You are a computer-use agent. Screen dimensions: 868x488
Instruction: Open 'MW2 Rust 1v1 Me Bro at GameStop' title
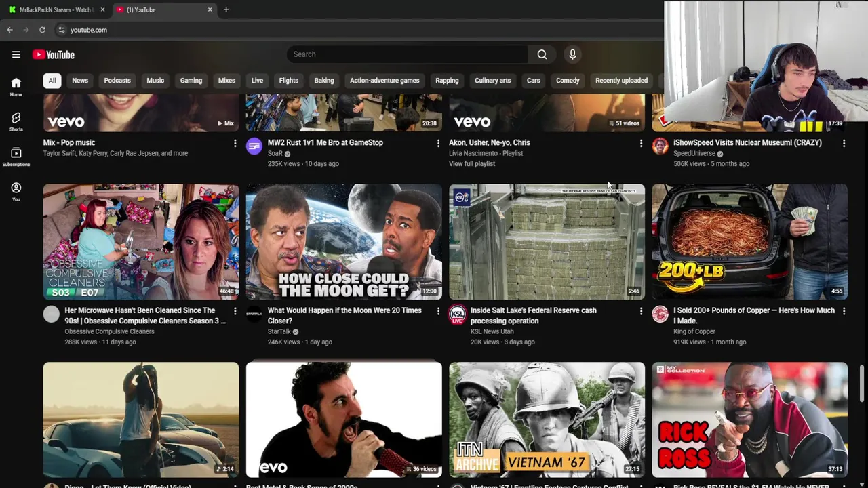click(x=325, y=143)
